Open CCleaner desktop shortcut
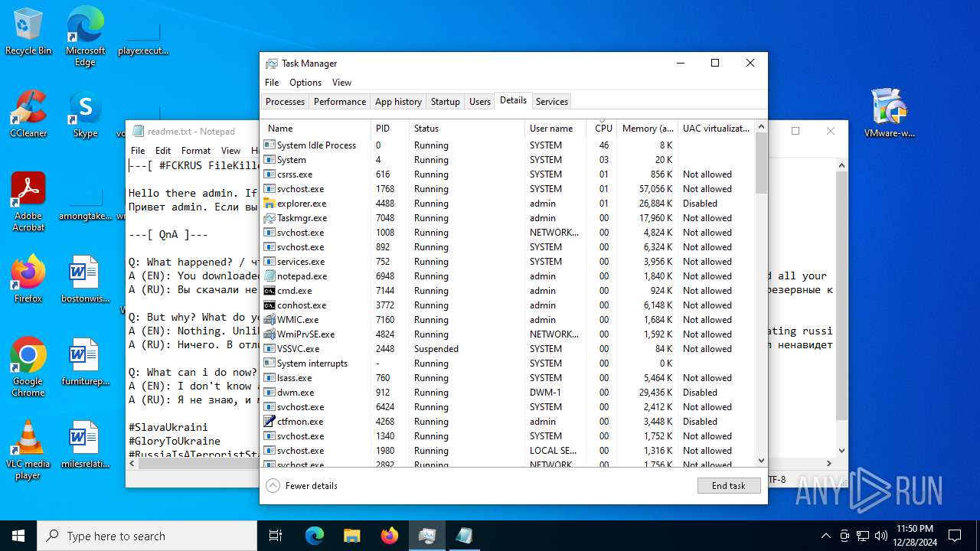 [28, 115]
